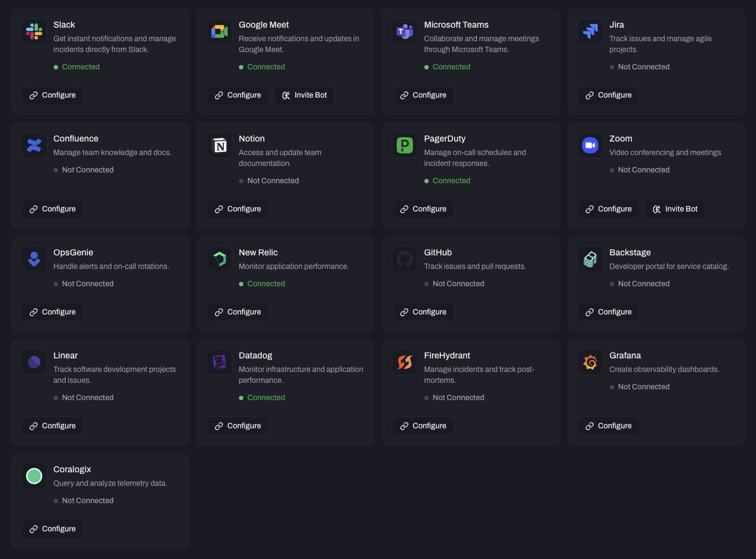The width and height of the screenshot is (756, 559).
Task: Click the Grafana logo icon
Action: coord(590,362)
